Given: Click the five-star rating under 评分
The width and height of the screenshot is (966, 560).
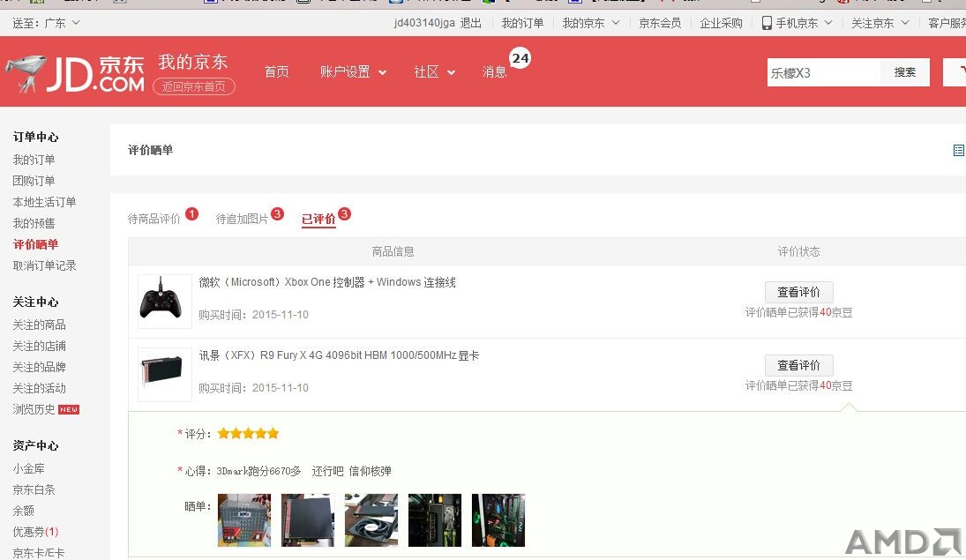Looking at the screenshot, I should [248, 434].
